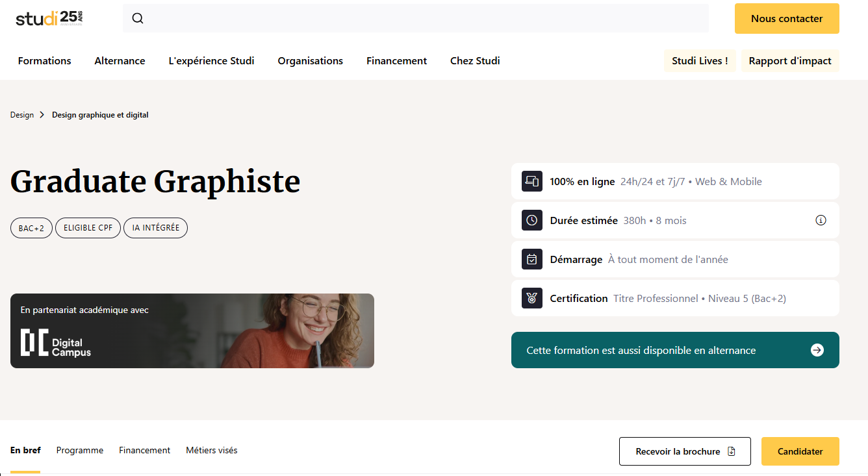Click the Rapport d'impact button
The height and width of the screenshot is (476, 868).
pos(790,61)
